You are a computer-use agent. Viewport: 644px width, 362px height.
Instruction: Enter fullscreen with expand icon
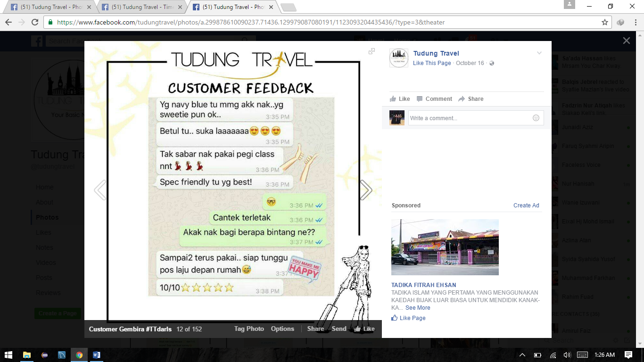pyautogui.click(x=372, y=51)
